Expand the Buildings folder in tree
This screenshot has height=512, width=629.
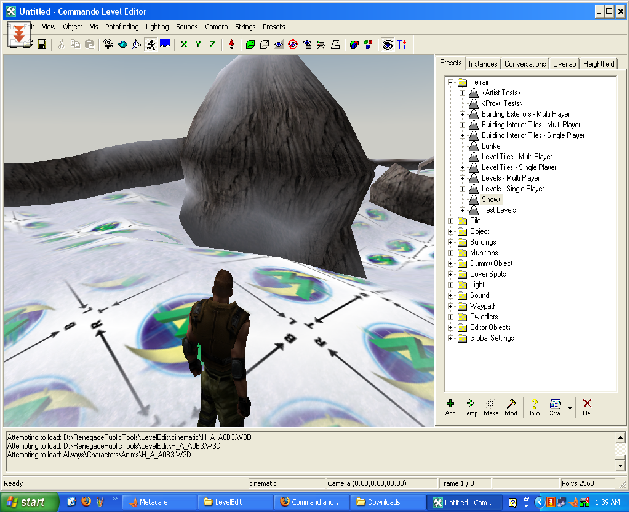pos(450,242)
